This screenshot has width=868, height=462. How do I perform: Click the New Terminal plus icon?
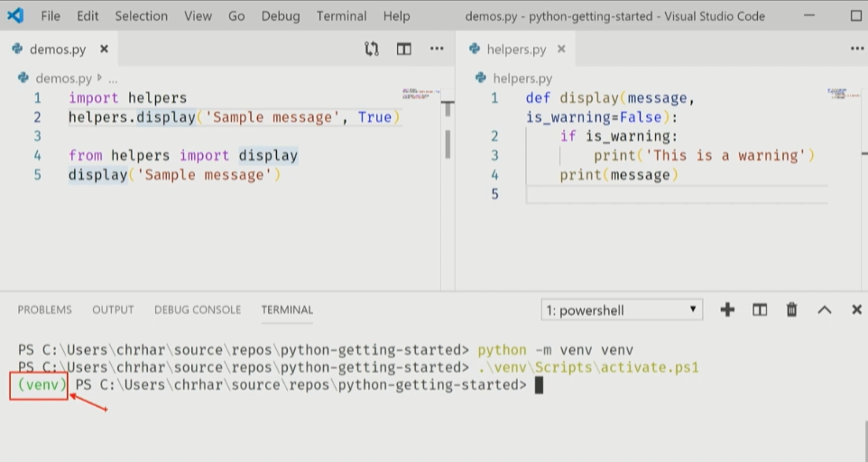[727, 310]
